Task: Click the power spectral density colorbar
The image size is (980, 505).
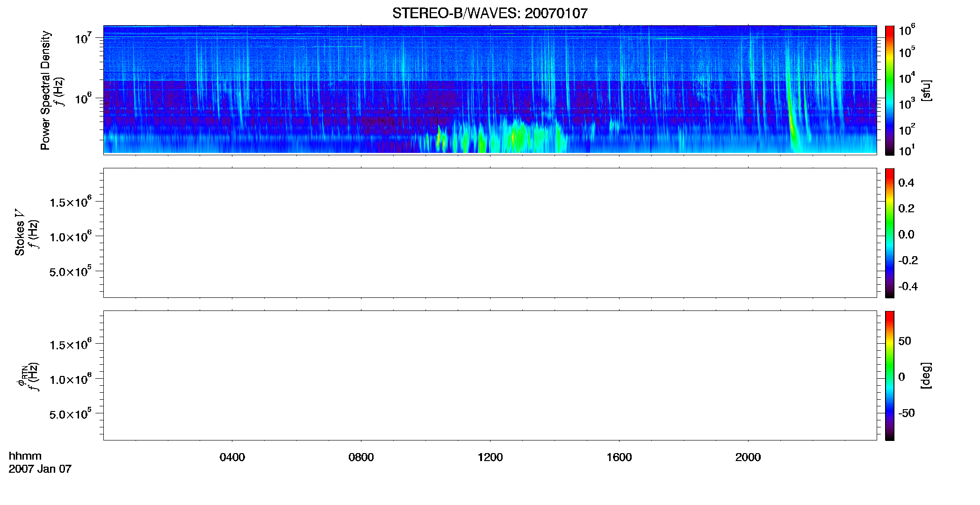Action: (x=890, y=90)
